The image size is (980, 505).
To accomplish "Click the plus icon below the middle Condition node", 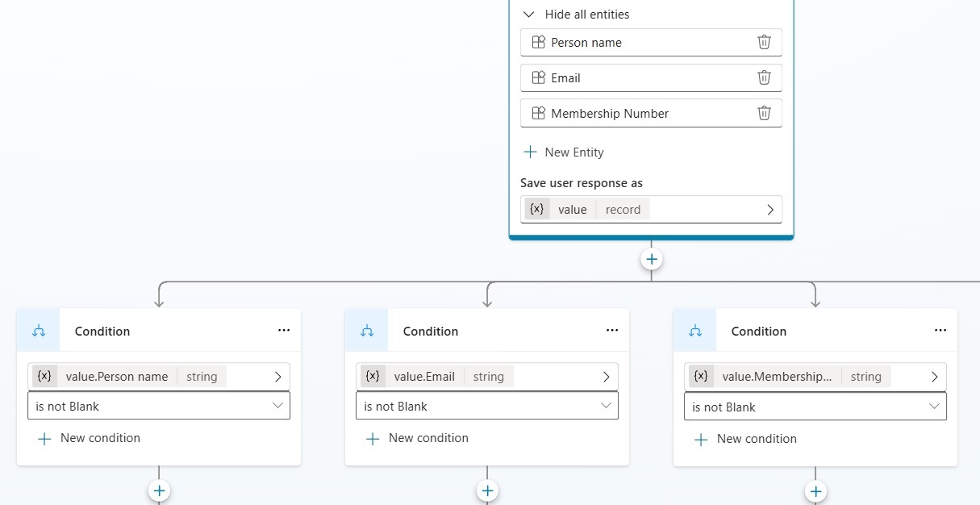I will (x=487, y=490).
